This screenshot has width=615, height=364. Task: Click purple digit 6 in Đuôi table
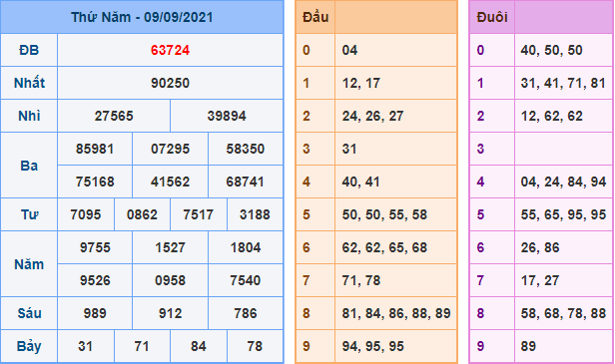tap(480, 247)
